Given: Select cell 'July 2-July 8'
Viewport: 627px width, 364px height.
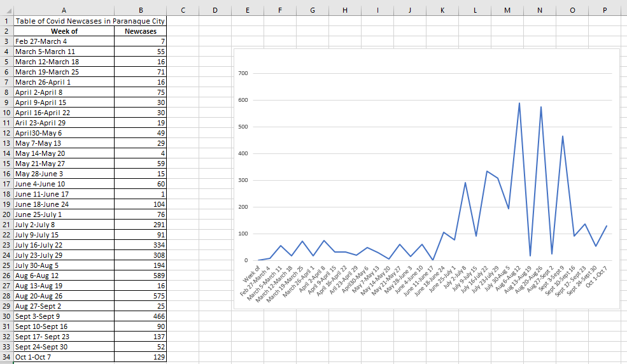Looking at the screenshot, I should click(x=64, y=225).
